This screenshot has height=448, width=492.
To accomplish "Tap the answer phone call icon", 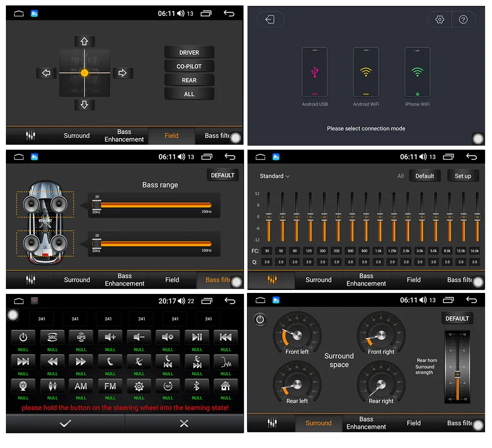I will coord(110,362).
